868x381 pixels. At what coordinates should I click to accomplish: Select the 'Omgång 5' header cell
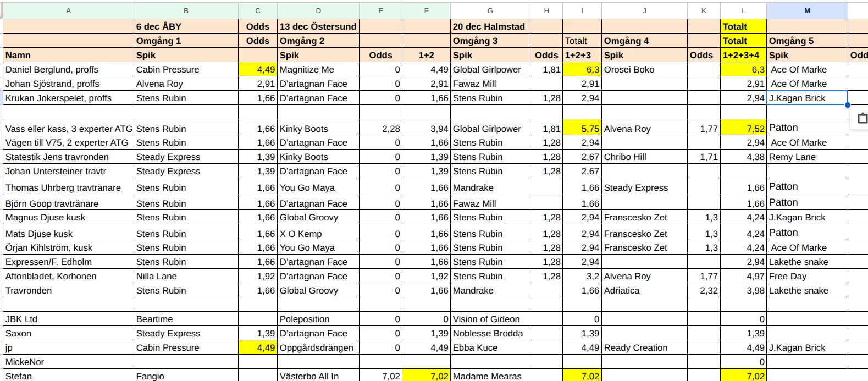[806, 41]
